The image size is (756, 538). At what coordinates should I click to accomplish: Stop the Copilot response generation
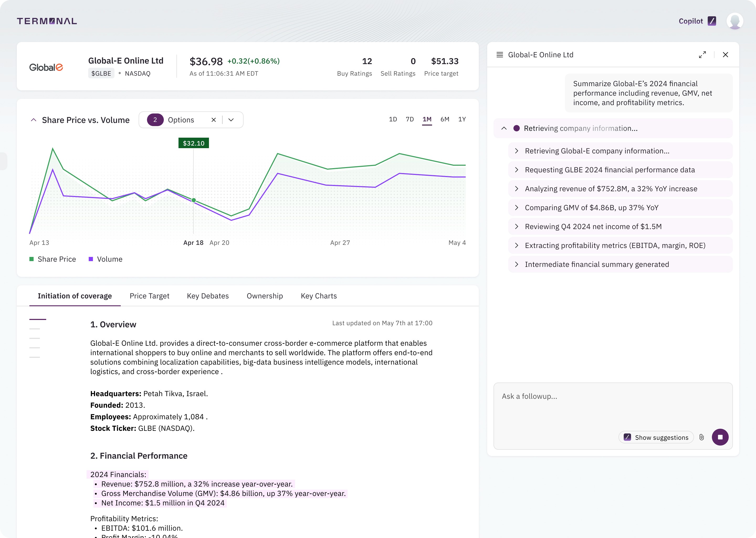pyautogui.click(x=721, y=437)
